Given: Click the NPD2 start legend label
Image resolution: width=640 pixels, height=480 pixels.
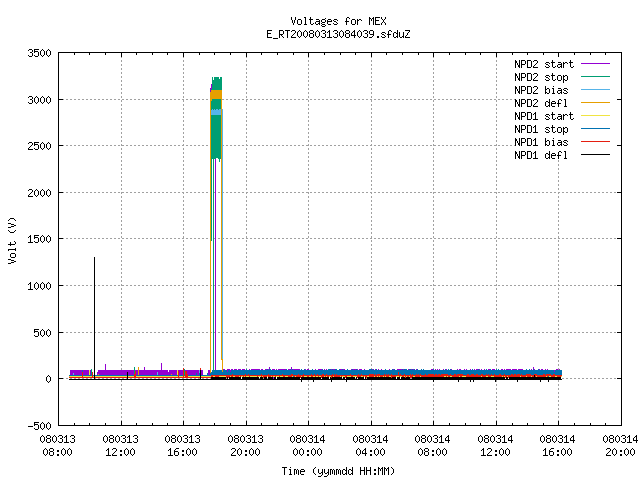Looking at the screenshot, I should pos(544,64).
